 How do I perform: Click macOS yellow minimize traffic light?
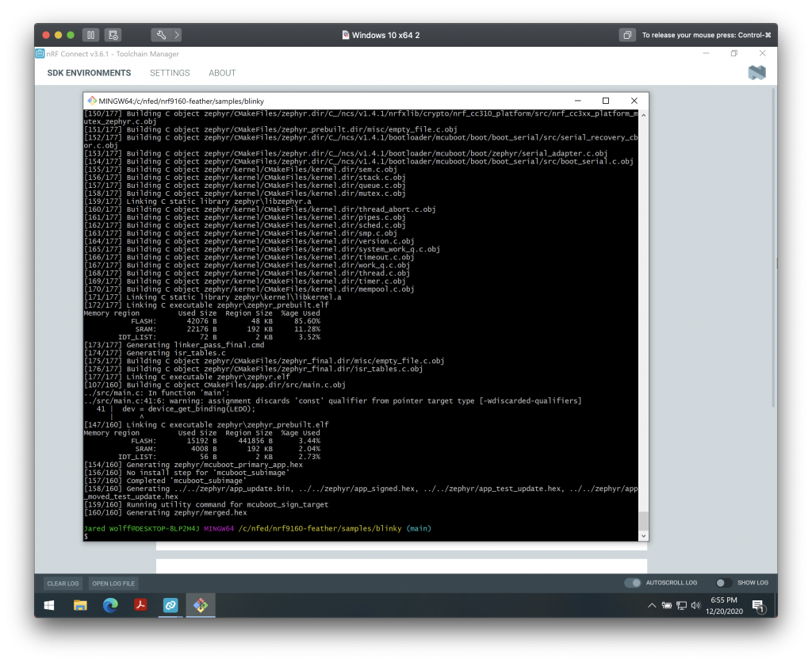(58, 35)
